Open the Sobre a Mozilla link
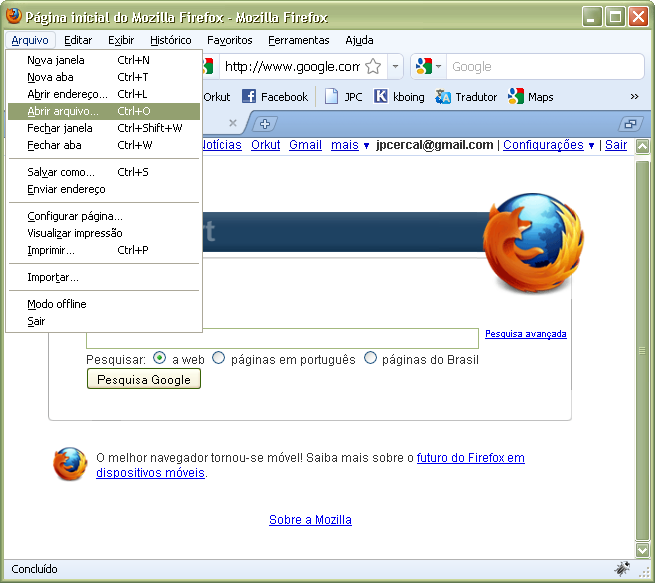This screenshot has height=583, width=655. tap(310, 520)
